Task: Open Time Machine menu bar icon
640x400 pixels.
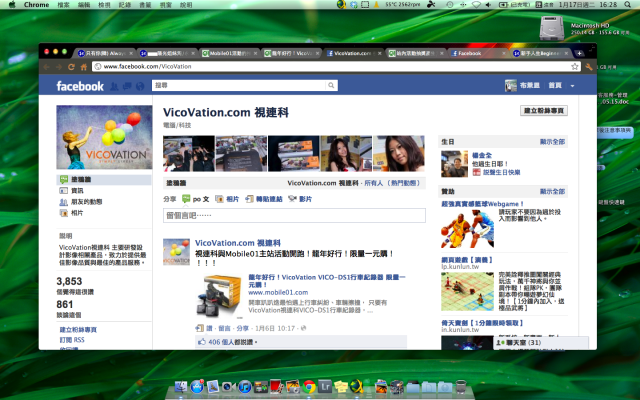Action: pyautogui.click(x=449, y=4)
